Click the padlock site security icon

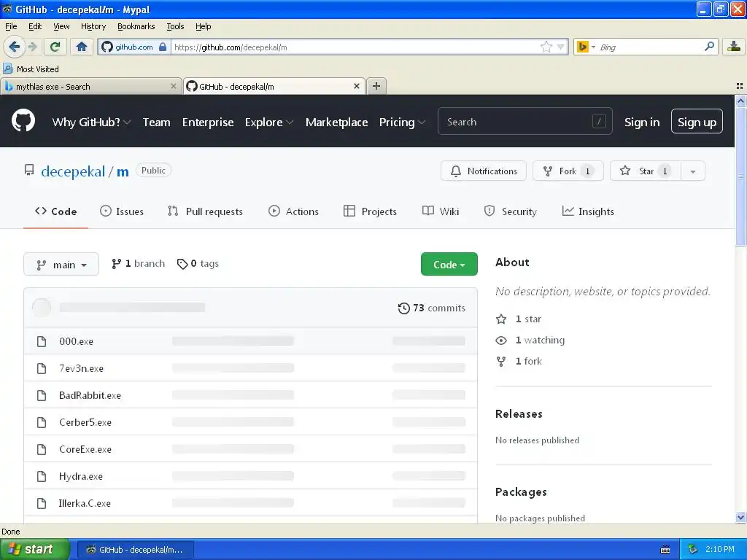(x=163, y=47)
